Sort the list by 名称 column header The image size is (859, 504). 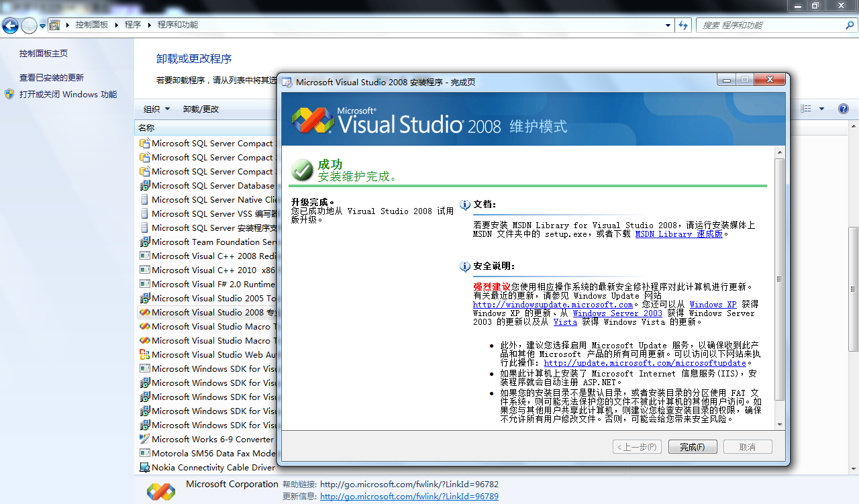pyautogui.click(x=205, y=128)
